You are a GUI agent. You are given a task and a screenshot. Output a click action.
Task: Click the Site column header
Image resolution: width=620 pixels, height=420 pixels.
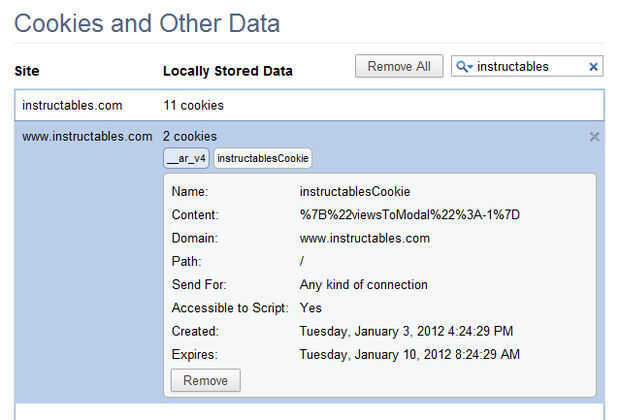click(x=27, y=72)
